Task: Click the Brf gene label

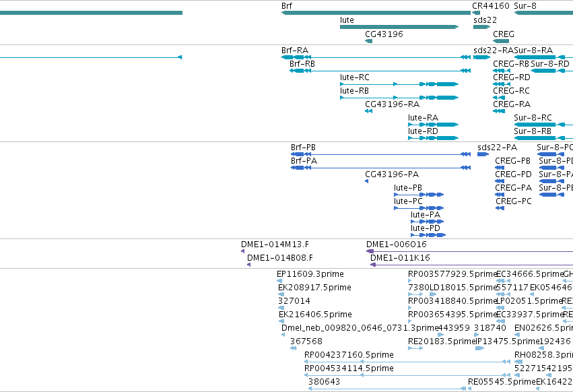Action: (287, 6)
